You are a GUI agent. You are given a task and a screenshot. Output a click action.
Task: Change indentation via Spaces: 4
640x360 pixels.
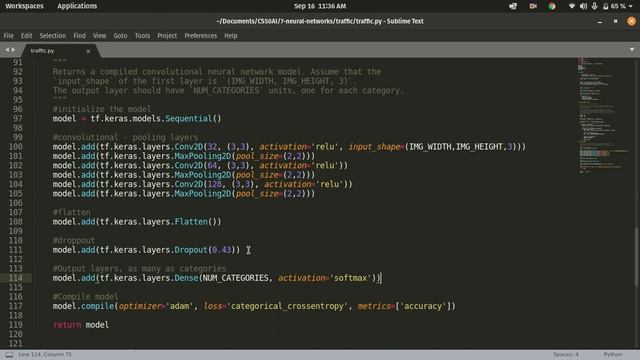[x=566, y=355]
